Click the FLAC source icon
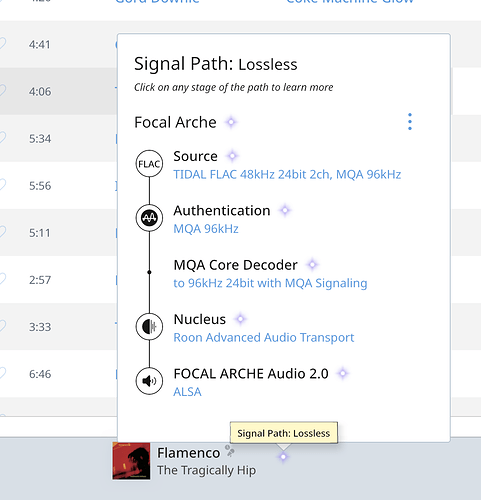 [x=149, y=164]
